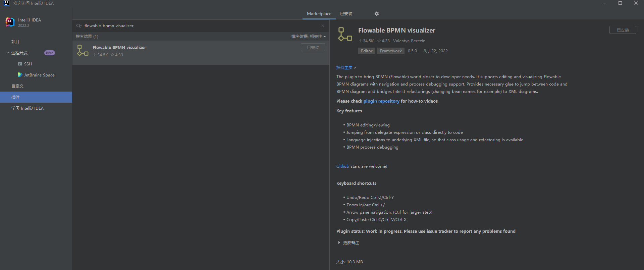Click the release date 8月 22, 2022

click(x=436, y=51)
